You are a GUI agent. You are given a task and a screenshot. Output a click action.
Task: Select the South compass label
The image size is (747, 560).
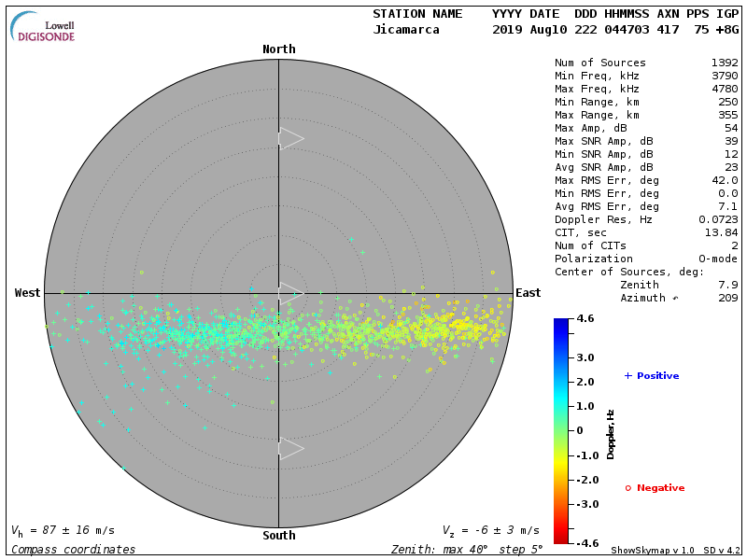(x=278, y=536)
